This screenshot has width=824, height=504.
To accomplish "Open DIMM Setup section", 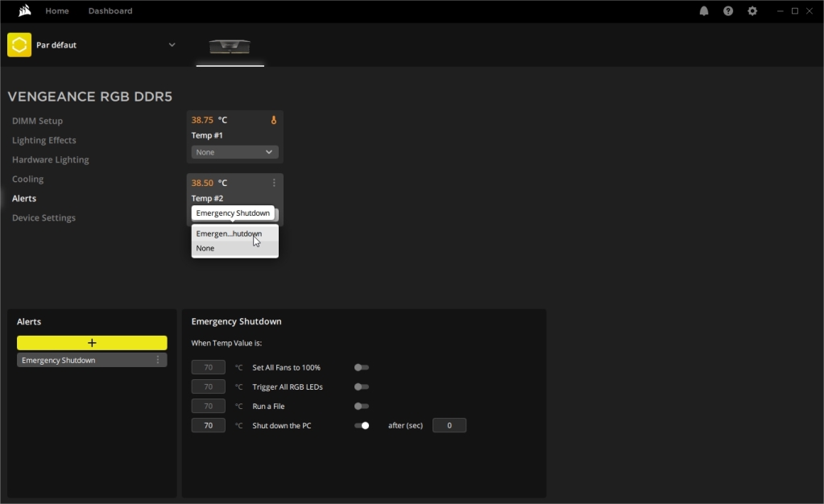I will pos(37,121).
